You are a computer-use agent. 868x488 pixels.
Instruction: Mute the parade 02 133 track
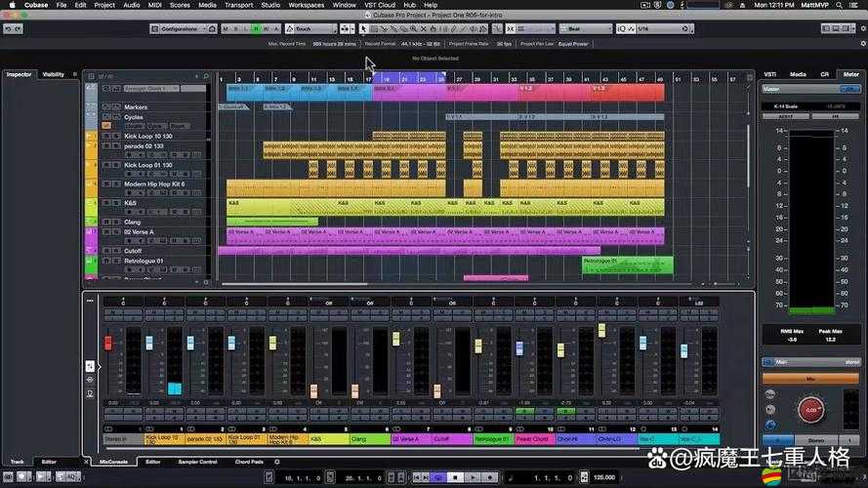106,146
